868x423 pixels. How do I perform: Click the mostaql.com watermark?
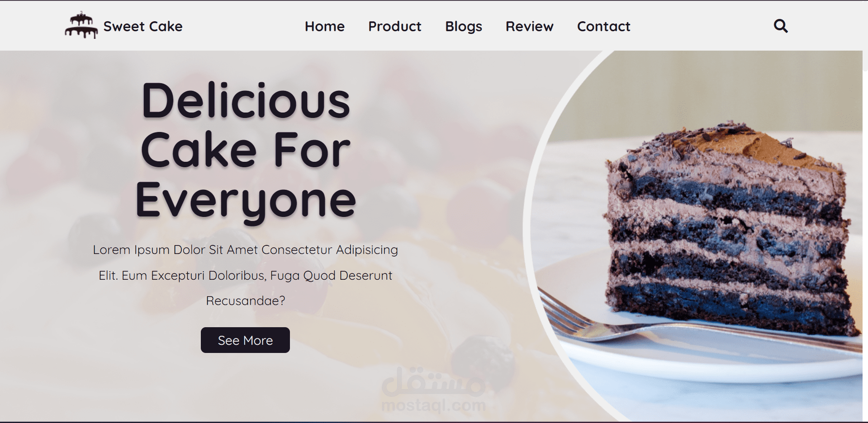[434, 390]
